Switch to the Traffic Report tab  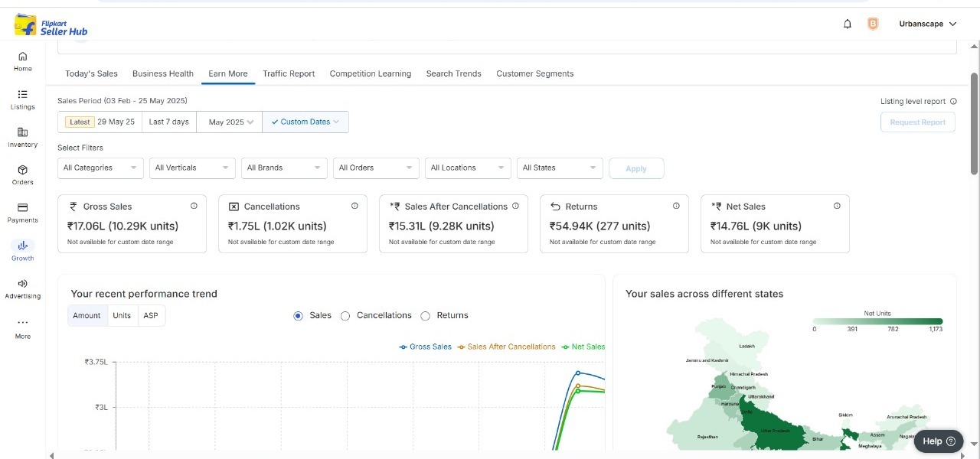pyautogui.click(x=289, y=74)
